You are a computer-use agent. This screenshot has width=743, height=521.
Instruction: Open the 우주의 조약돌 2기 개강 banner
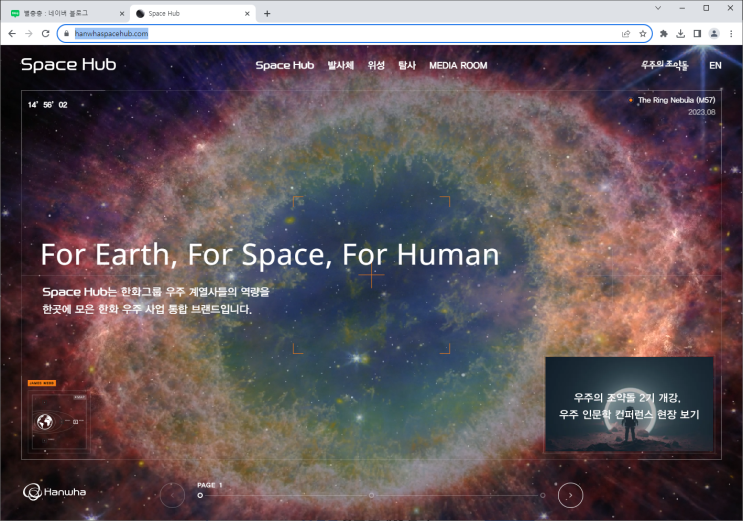click(x=629, y=404)
